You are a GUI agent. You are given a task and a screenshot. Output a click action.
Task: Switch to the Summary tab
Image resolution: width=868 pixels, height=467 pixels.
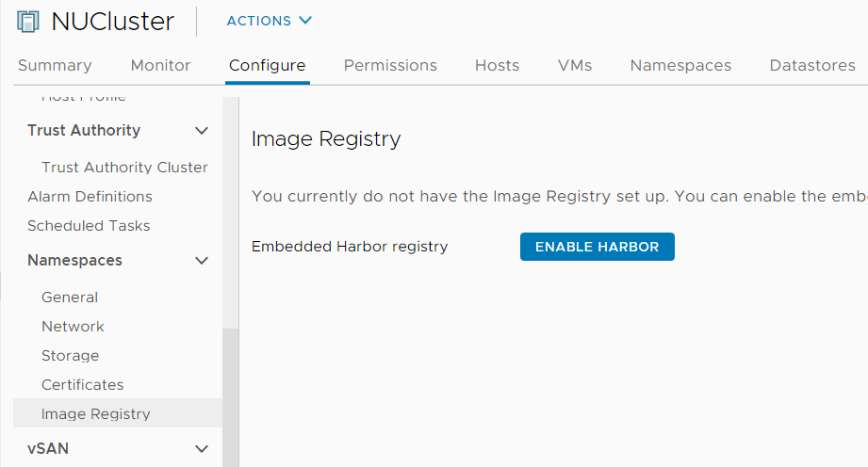[55, 65]
